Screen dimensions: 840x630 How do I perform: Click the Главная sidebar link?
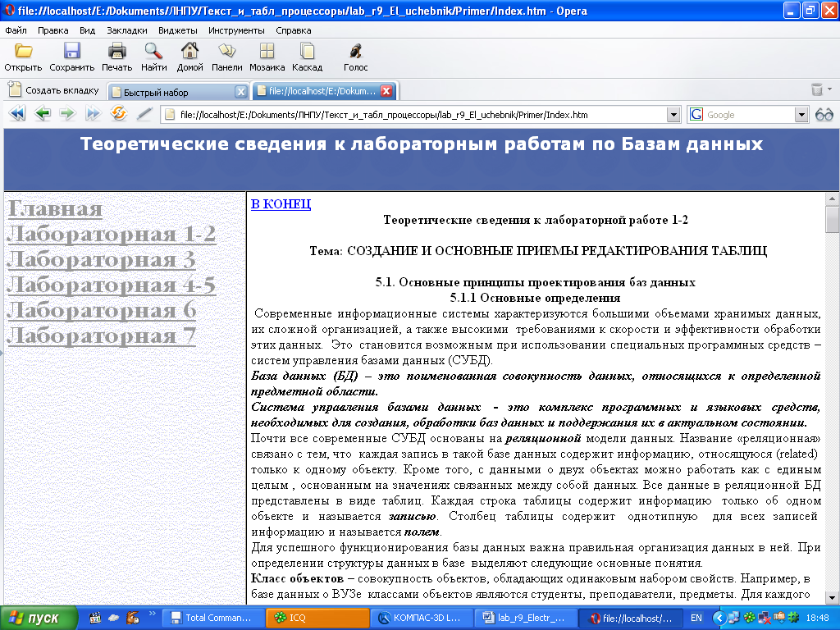point(55,208)
